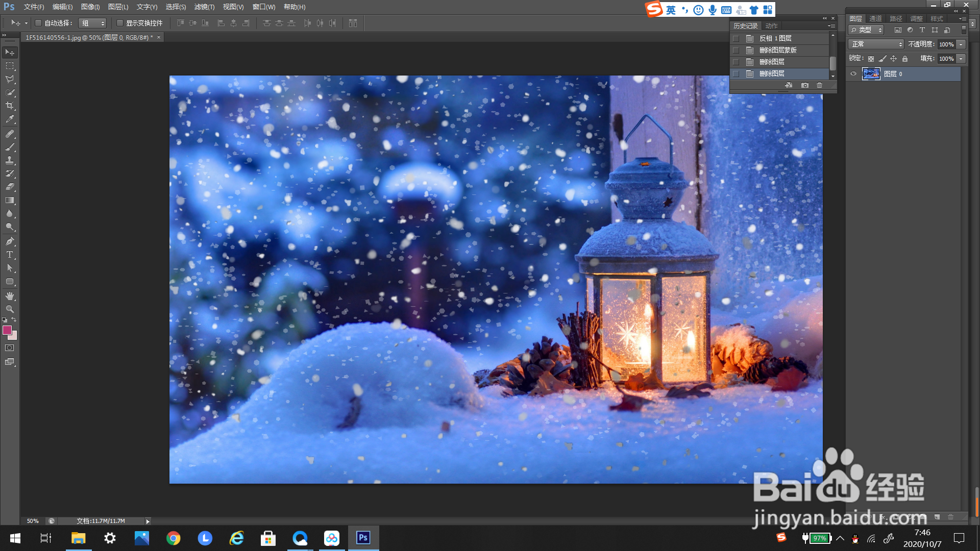980x551 pixels.
Task: Create new snapshot camera icon
Action: pos(805,85)
